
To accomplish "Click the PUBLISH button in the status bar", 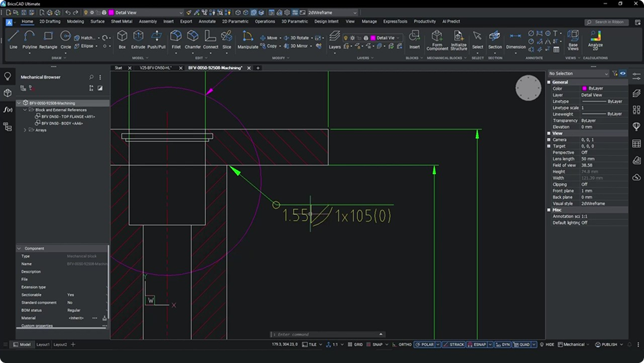I will click(x=609, y=345).
